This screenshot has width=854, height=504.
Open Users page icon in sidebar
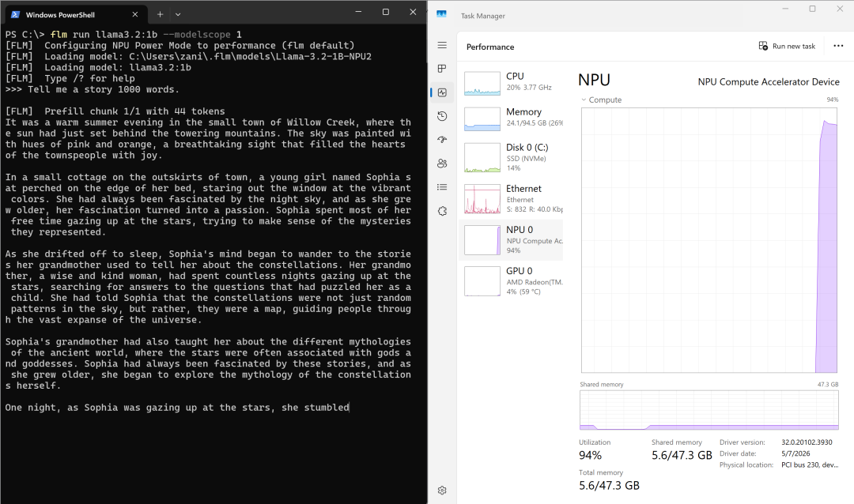click(442, 164)
